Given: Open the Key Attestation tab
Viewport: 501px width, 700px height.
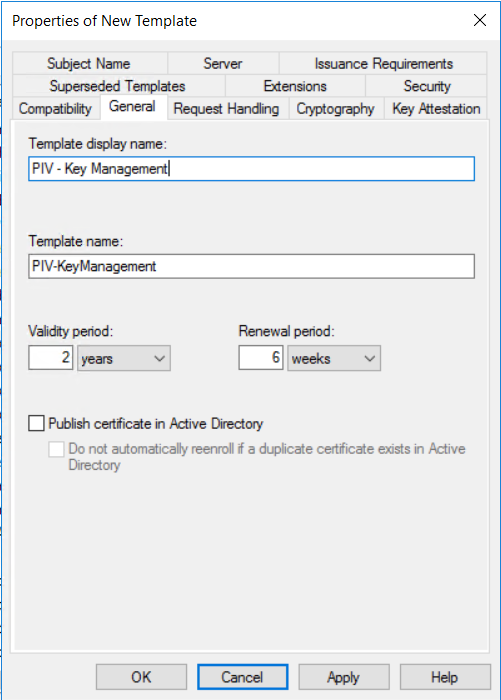Looking at the screenshot, I should click(436, 108).
